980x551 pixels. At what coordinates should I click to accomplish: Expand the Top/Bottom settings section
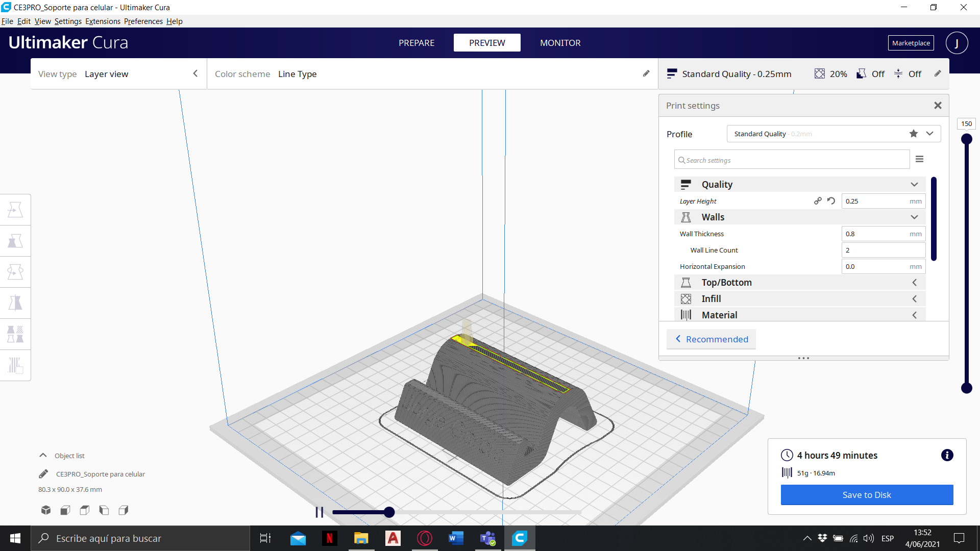pyautogui.click(x=914, y=282)
